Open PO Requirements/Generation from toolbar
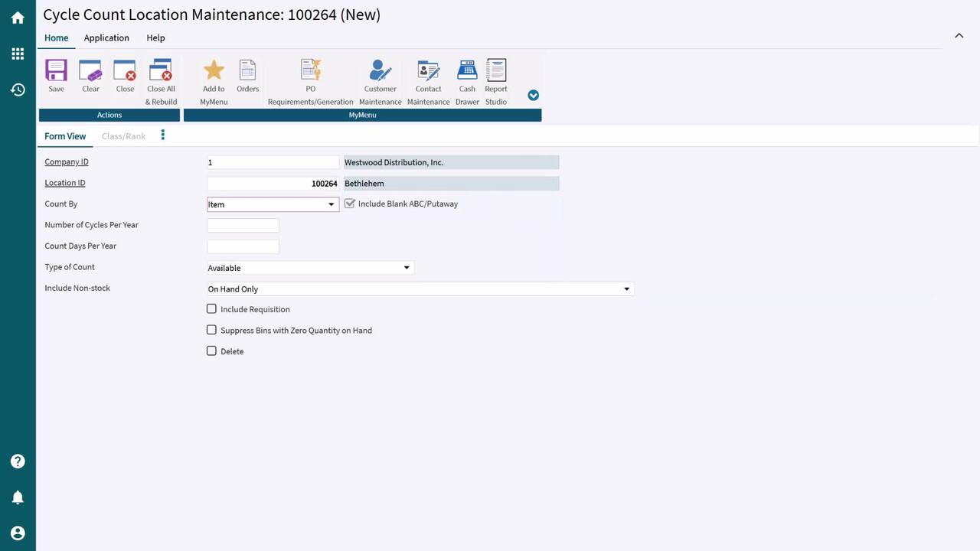This screenshot has width=980, height=551. pyautogui.click(x=310, y=71)
